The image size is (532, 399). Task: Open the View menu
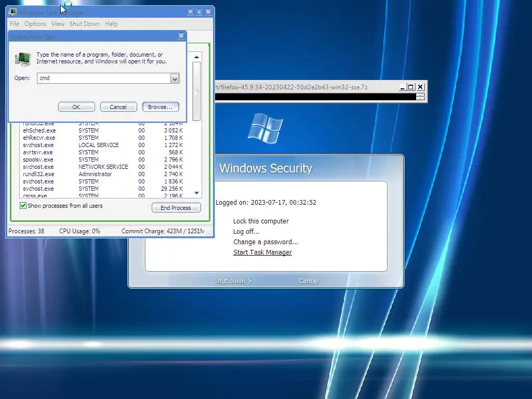58,24
